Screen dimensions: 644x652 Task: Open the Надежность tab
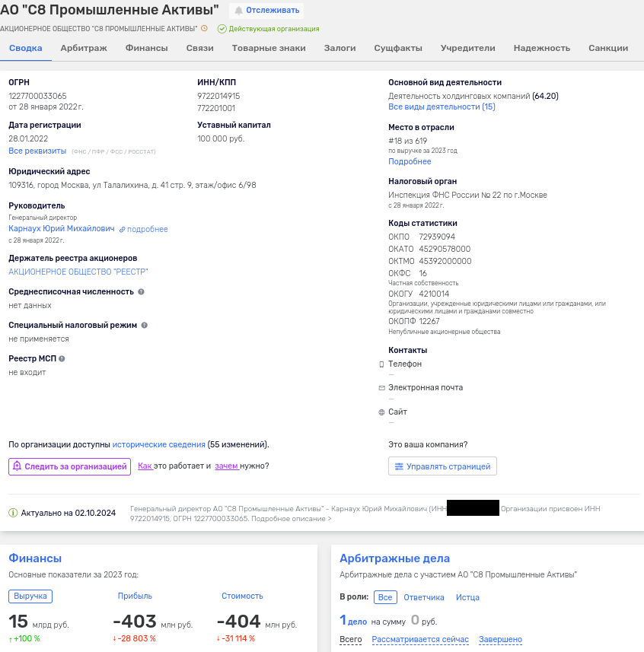tap(542, 48)
